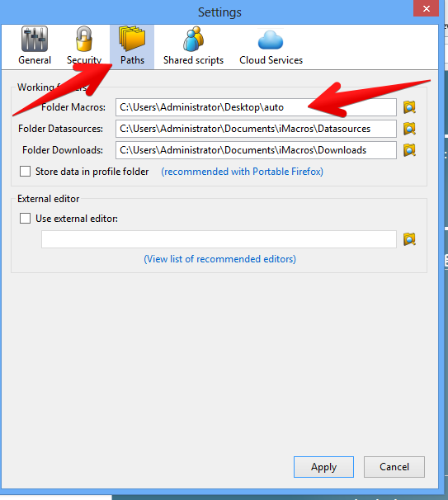The width and height of the screenshot is (448, 500).
Task: Click the Apply button
Action: 323,467
